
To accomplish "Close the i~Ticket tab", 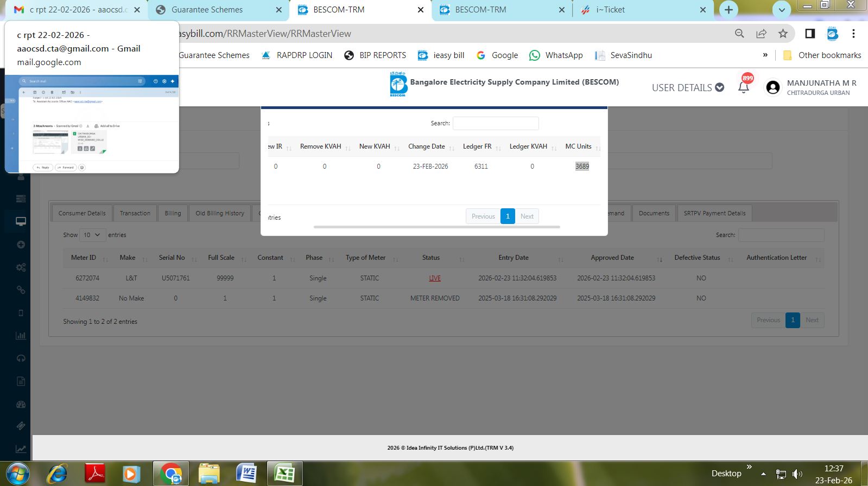I will (703, 10).
